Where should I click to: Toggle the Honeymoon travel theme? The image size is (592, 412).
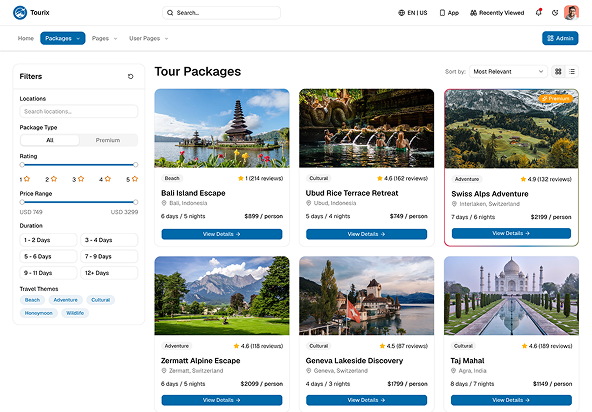tap(39, 313)
